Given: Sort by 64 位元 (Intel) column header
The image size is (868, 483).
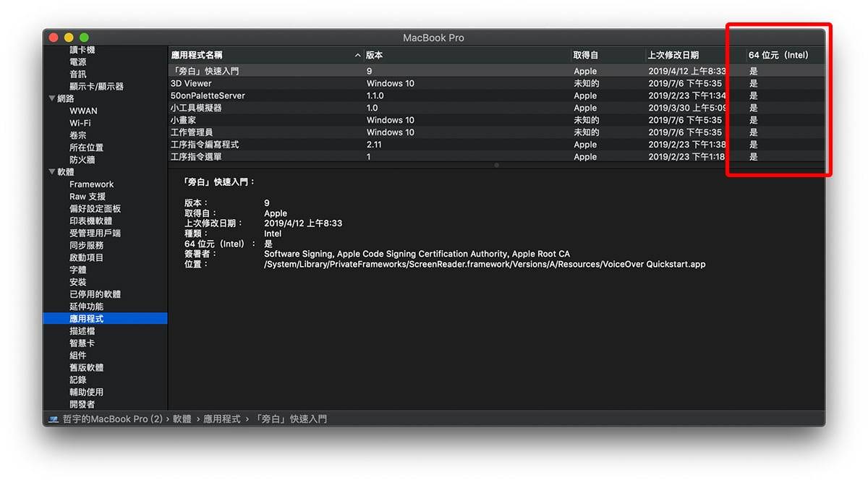Looking at the screenshot, I should tap(786, 55).
